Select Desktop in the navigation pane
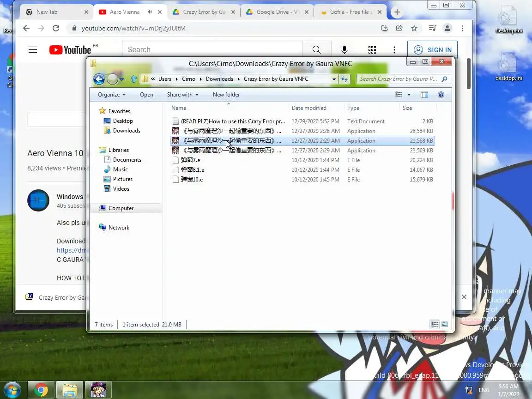 [118, 121]
